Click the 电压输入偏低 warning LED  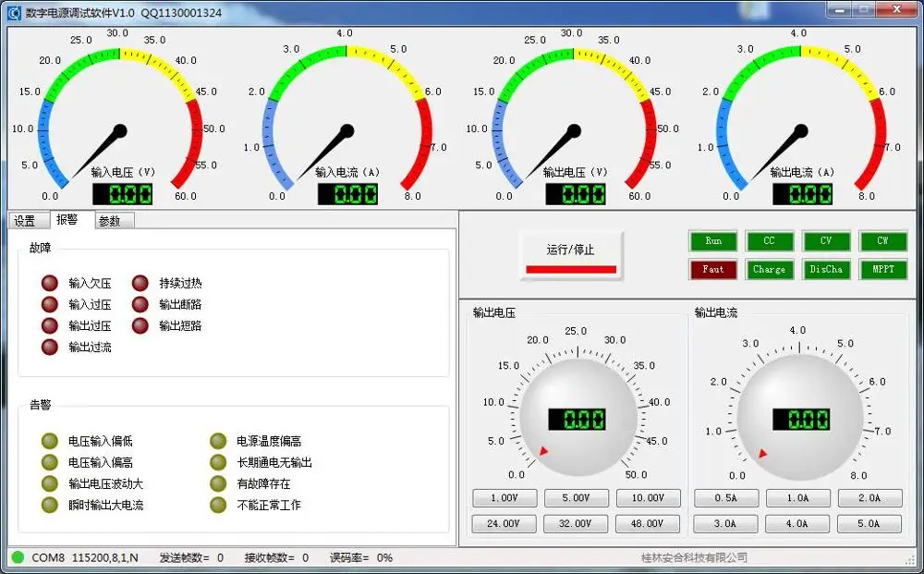tap(50, 441)
